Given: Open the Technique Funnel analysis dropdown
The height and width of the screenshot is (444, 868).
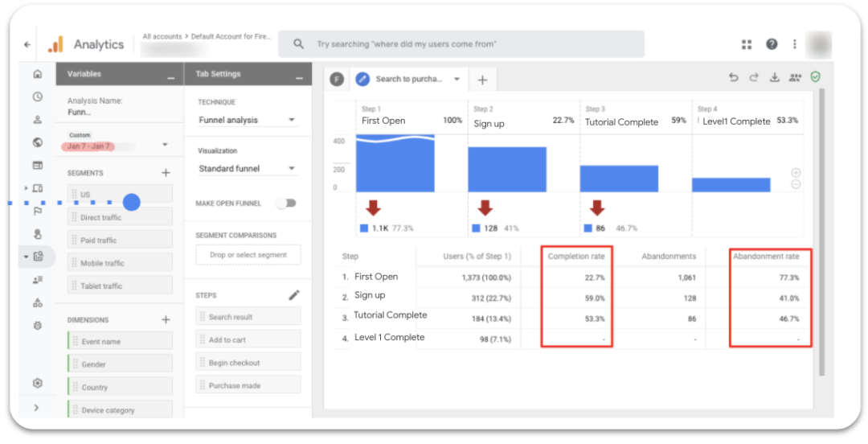Looking at the screenshot, I should [x=248, y=120].
